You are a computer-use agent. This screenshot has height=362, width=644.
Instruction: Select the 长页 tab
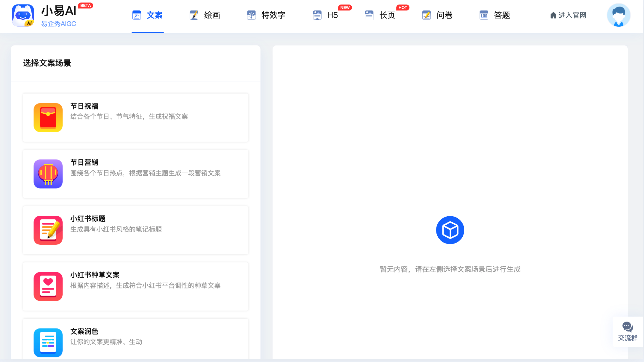click(380, 15)
